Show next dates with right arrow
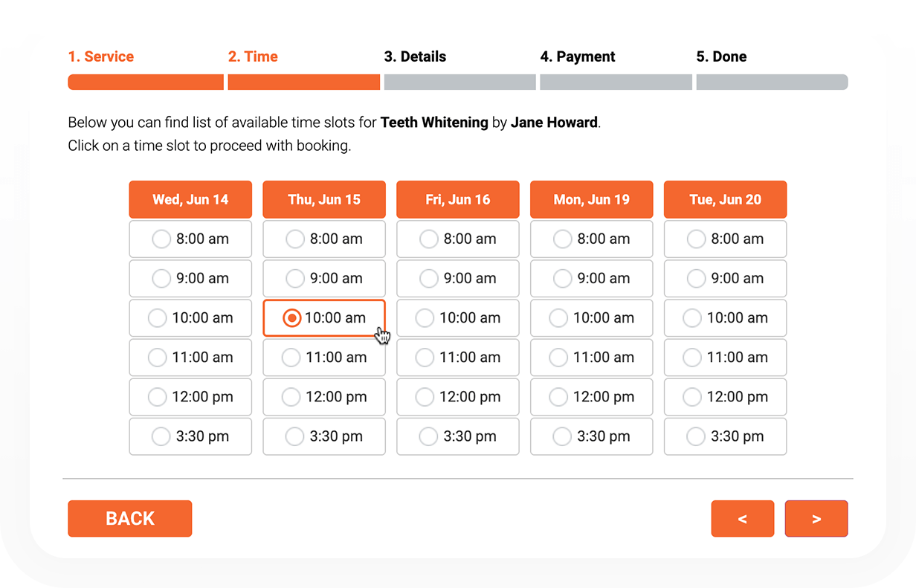This screenshot has height=588, width=916. (816, 519)
